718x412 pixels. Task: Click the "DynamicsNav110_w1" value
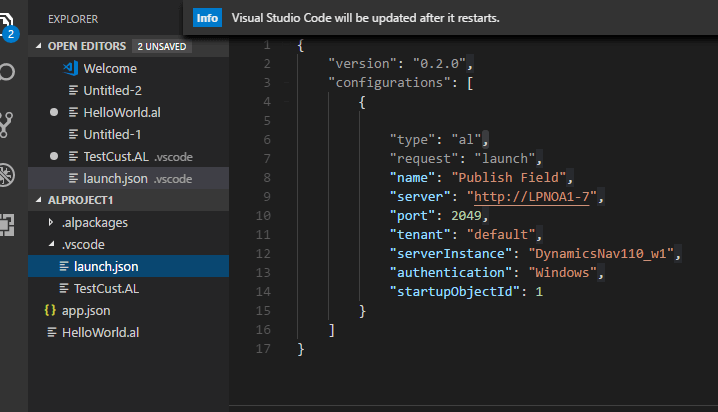601,253
